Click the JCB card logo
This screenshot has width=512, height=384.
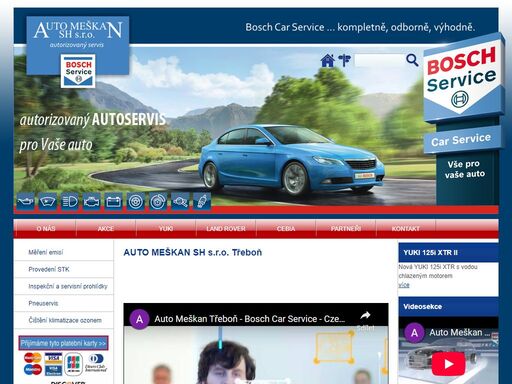pos(74,364)
